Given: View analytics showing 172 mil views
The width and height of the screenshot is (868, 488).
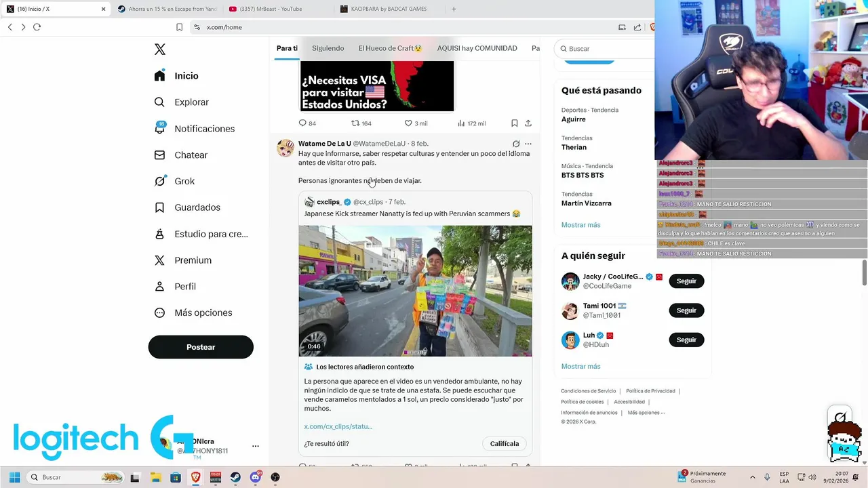Looking at the screenshot, I should click(472, 123).
